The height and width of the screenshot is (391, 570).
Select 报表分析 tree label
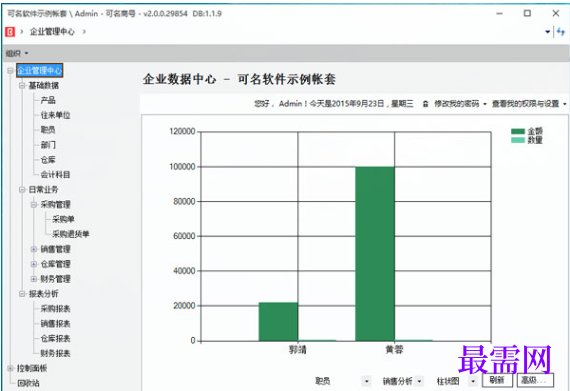pos(44,294)
